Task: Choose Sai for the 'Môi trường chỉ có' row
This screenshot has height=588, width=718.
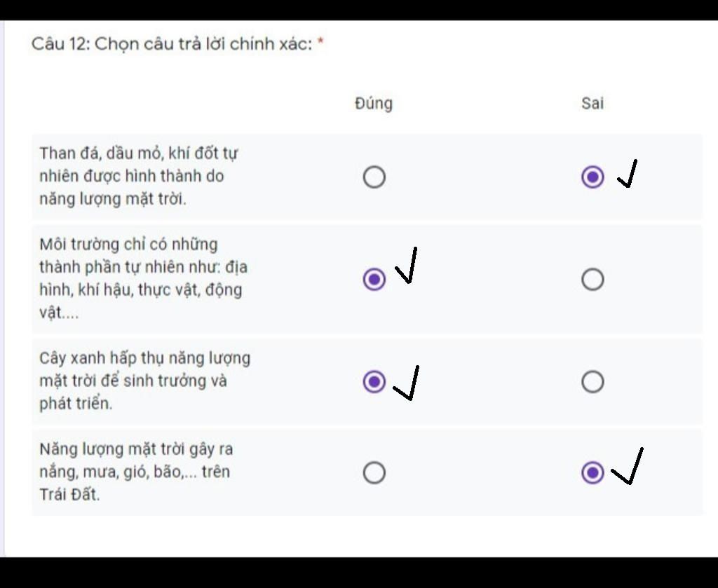Action: tap(592, 280)
